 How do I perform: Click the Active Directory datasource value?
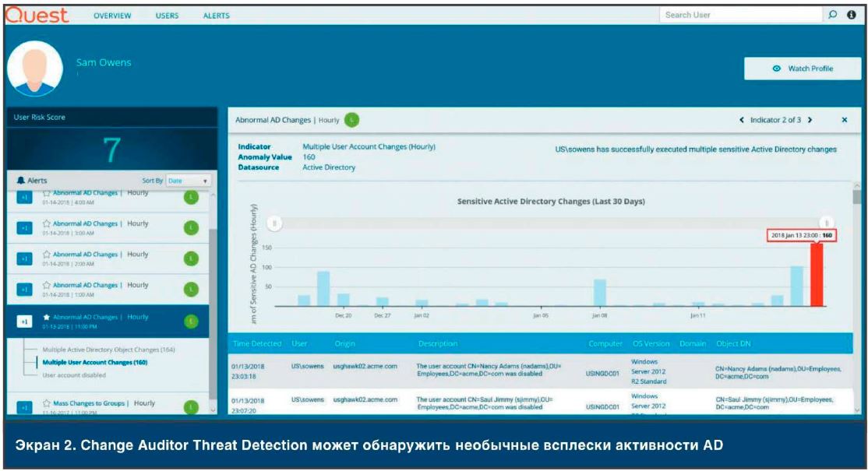click(x=329, y=167)
